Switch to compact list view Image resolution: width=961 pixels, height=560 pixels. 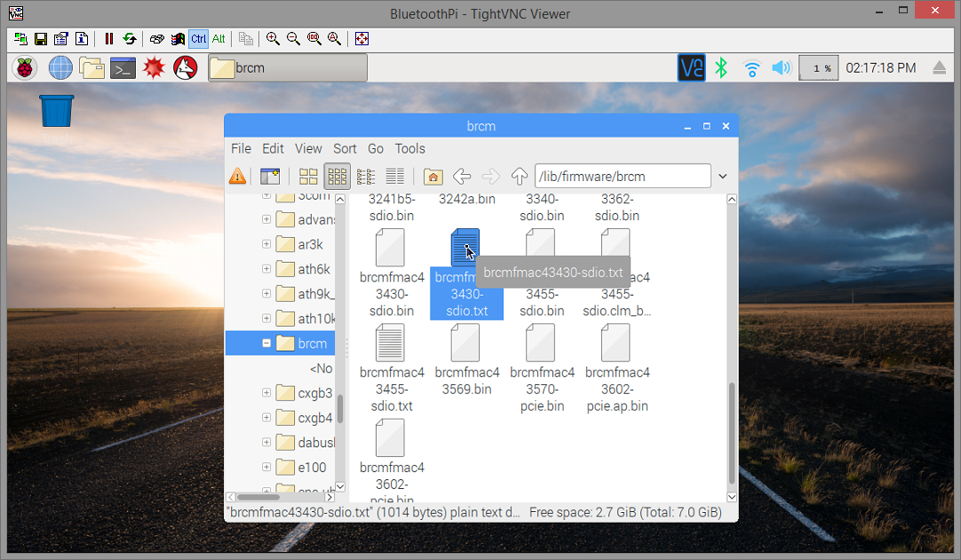tap(366, 177)
